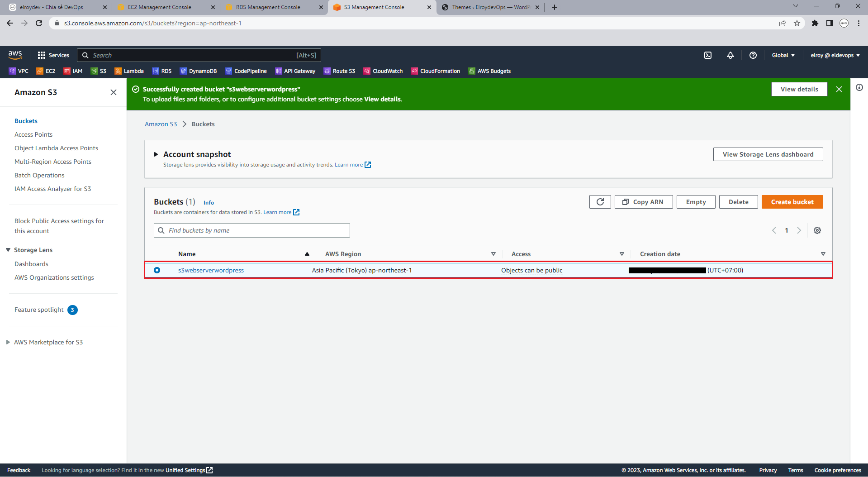Open the Services grid menu
The height and width of the screenshot is (477, 868).
(x=53, y=55)
